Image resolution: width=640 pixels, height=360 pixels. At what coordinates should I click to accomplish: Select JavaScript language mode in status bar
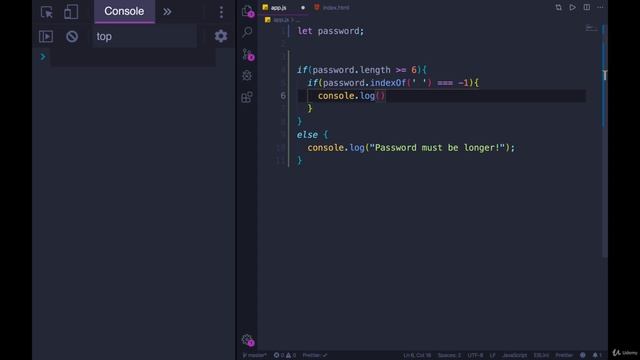pos(514,356)
